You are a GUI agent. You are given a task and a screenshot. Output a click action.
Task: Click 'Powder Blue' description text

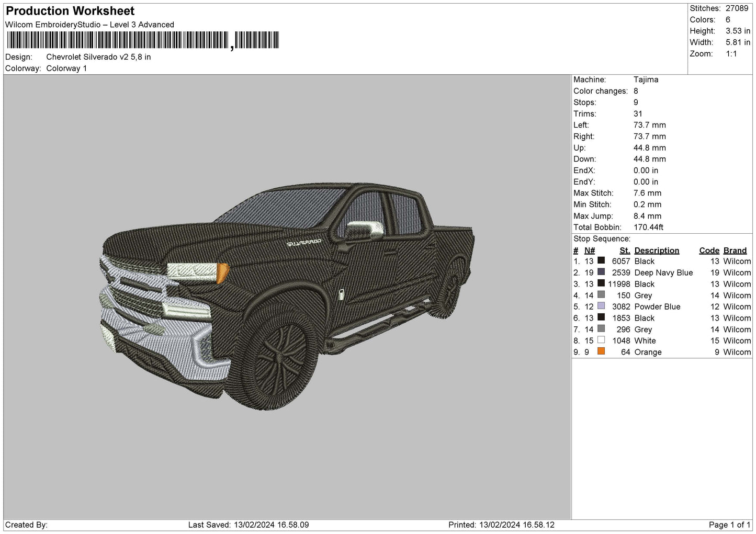[x=657, y=306]
